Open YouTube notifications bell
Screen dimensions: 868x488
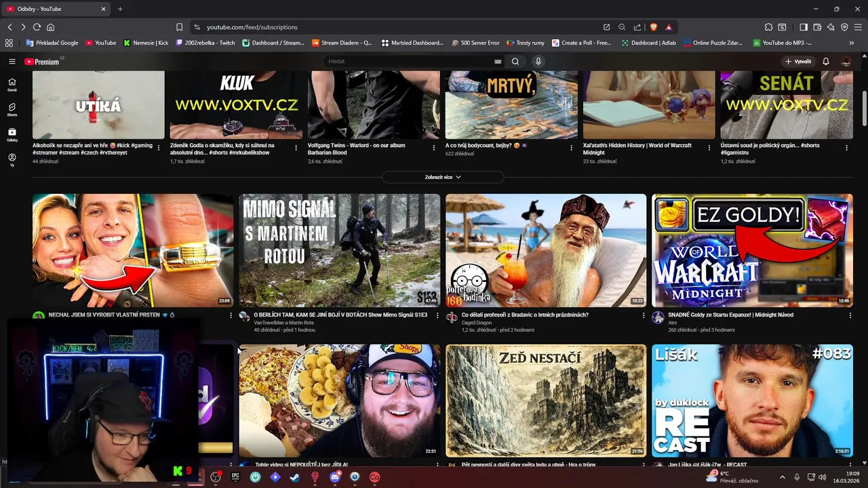pyautogui.click(x=826, y=61)
